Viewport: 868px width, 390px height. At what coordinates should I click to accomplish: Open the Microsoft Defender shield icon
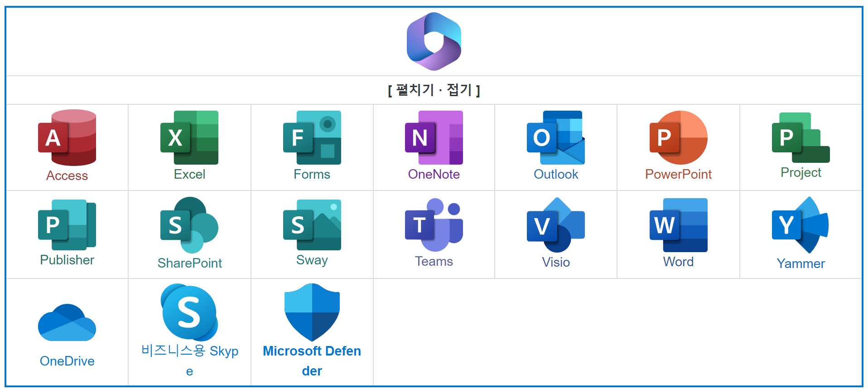[312, 312]
